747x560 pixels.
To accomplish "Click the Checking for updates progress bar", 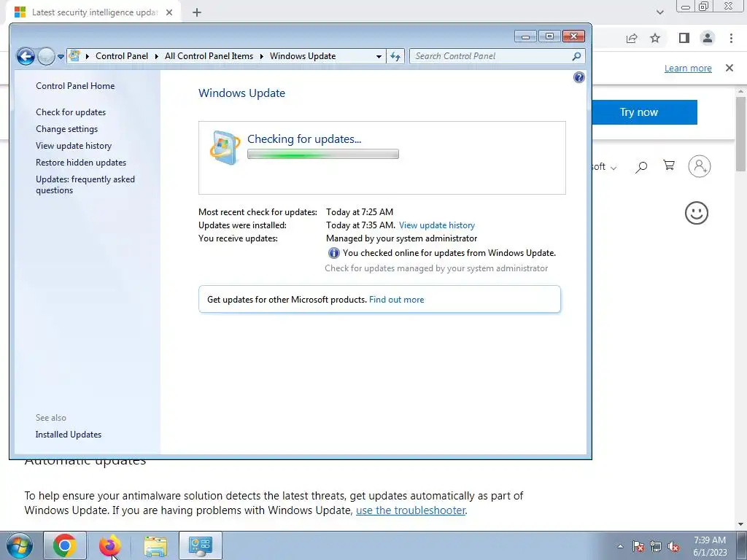I will [323, 154].
